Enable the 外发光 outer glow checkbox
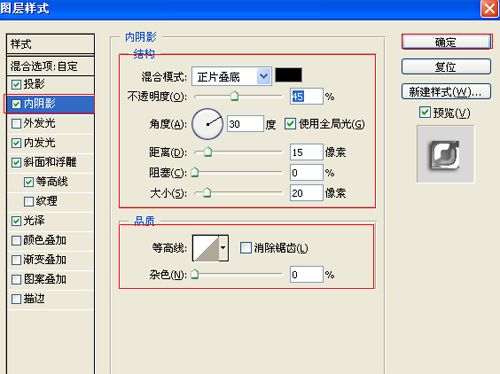This screenshot has width=500, height=374. pyautogui.click(x=16, y=124)
